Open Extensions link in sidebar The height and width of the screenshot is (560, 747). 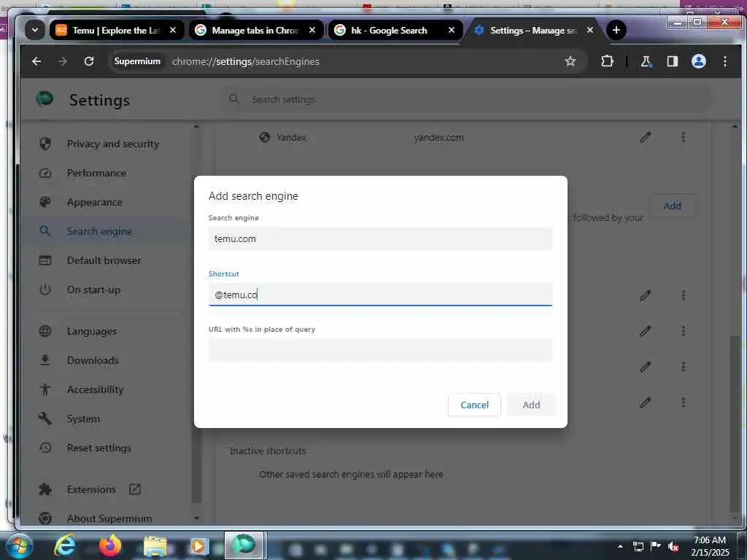pos(91,489)
